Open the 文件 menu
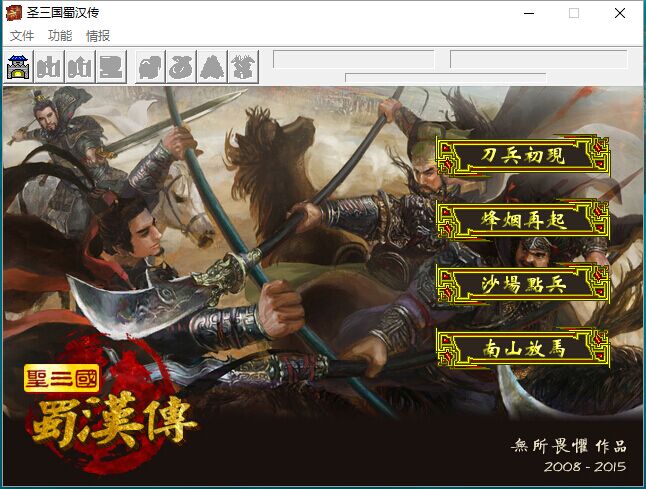This screenshot has height=489, width=646. coord(22,36)
